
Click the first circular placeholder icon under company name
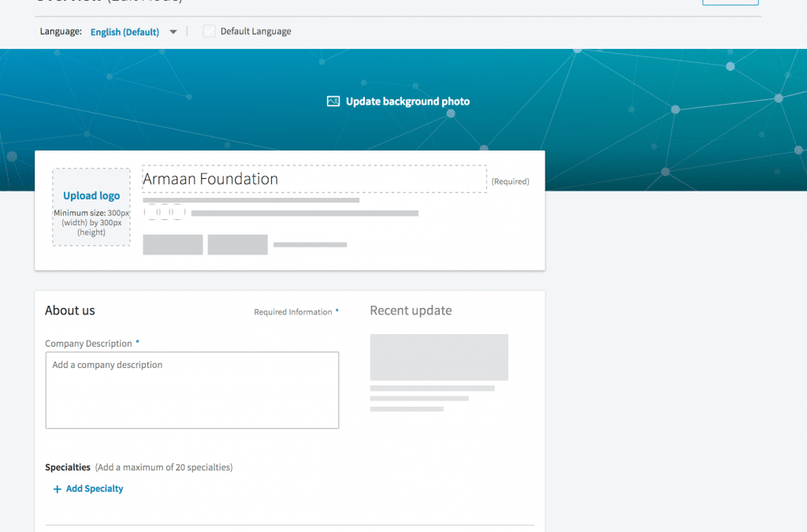tap(152, 212)
